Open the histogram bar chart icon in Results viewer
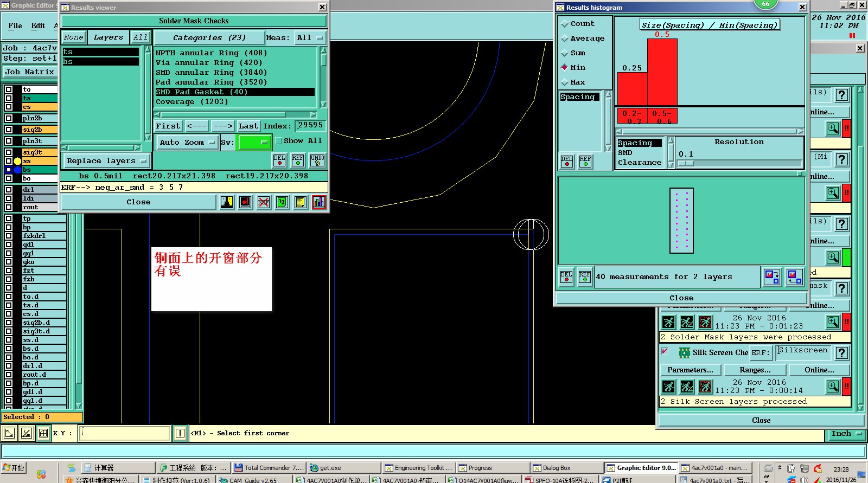The height and width of the screenshot is (483, 868). coord(319,202)
